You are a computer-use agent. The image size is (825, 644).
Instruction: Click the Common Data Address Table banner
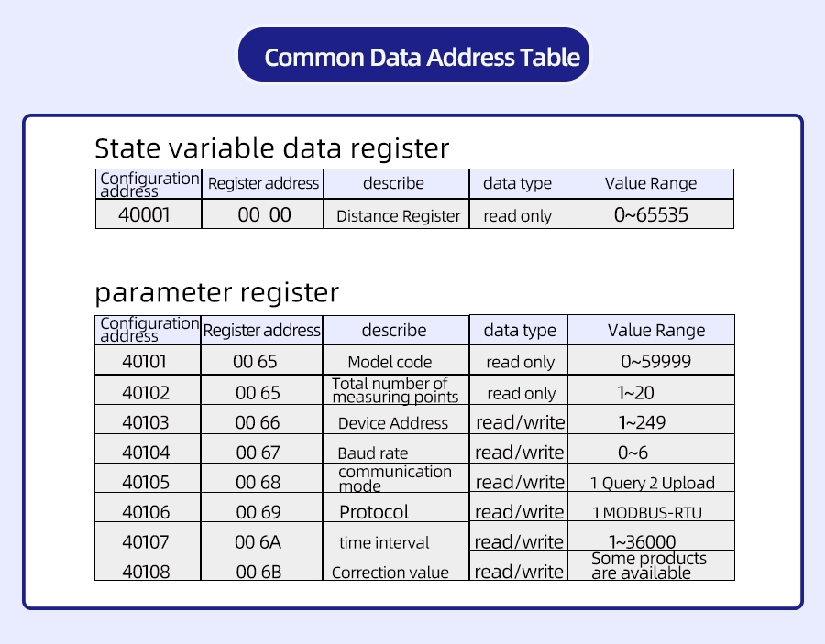(x=413, y=55)
